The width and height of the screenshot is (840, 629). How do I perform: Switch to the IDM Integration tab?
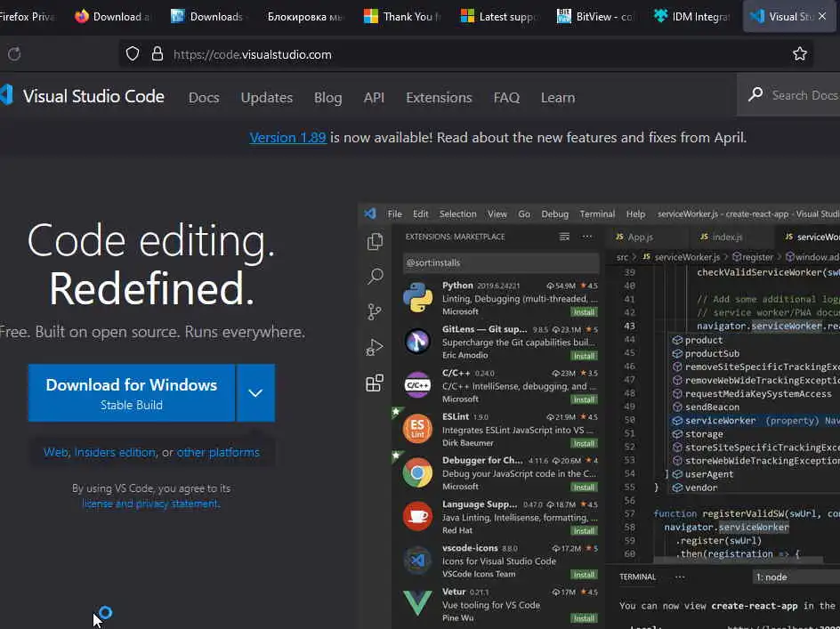click(691, 17)
